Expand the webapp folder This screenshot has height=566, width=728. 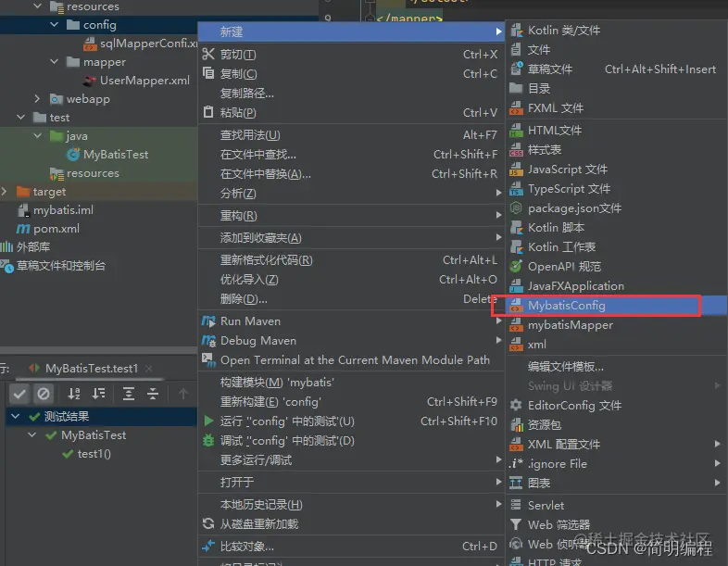tap(38, 98)
